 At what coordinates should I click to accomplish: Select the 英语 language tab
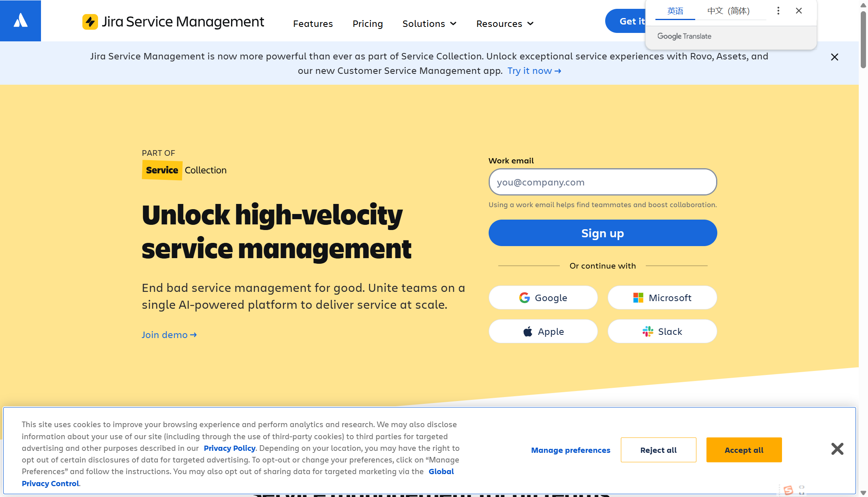point(675,11)
